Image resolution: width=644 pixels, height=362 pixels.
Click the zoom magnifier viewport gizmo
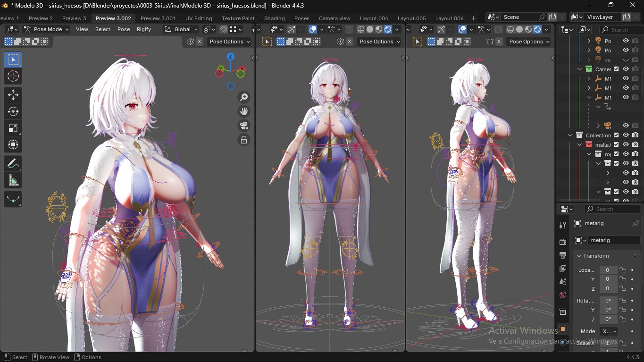244,97
